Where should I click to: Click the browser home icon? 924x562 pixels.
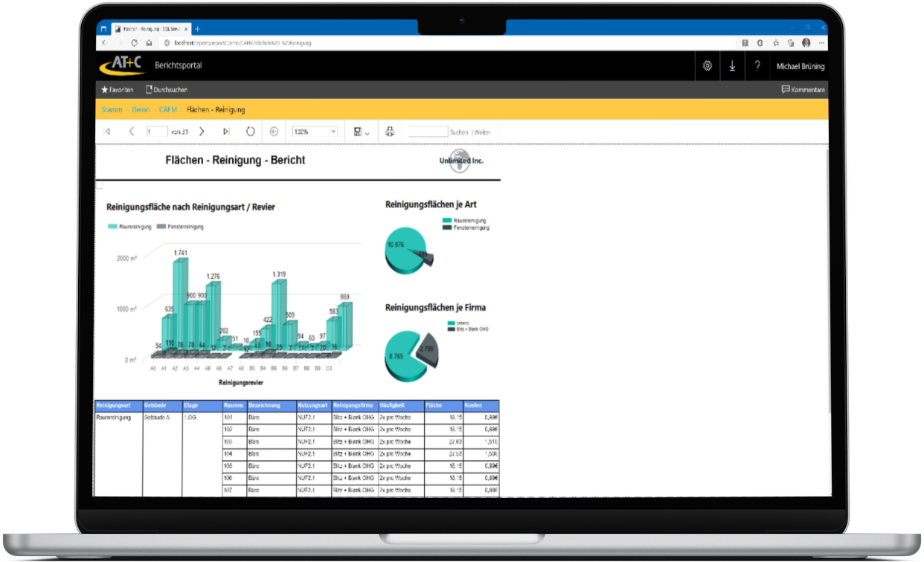(149, 43)
